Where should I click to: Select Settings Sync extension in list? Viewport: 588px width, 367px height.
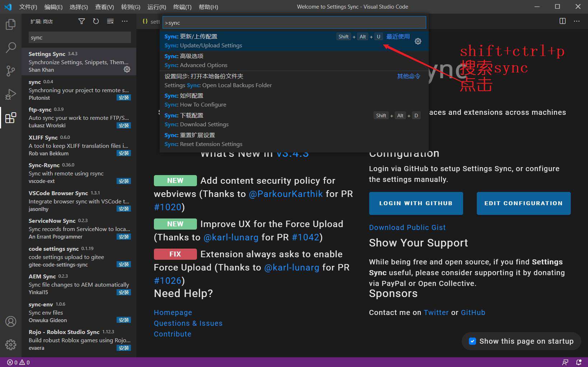[x=79, y=62]
